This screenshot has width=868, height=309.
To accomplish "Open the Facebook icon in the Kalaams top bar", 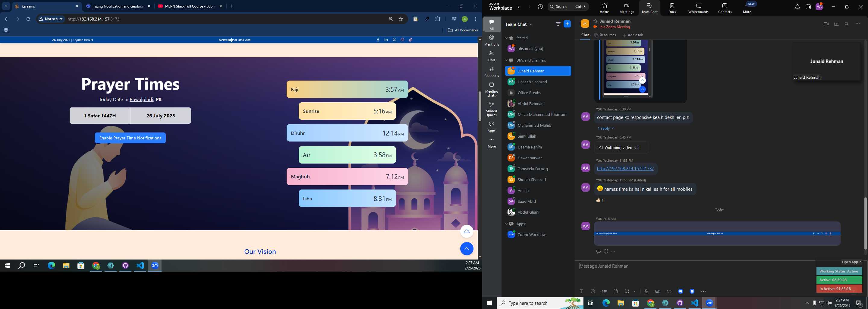I will [x=378, y=40].
